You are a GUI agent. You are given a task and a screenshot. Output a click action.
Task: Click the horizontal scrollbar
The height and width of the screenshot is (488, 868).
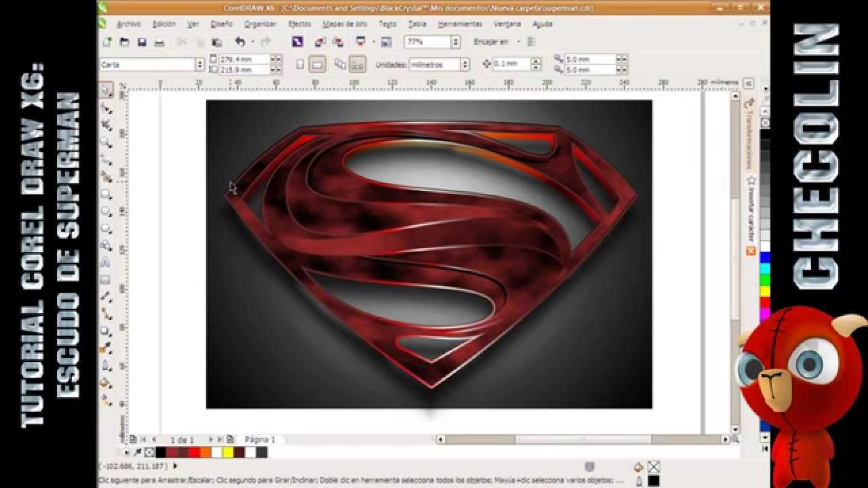point(583,439)
